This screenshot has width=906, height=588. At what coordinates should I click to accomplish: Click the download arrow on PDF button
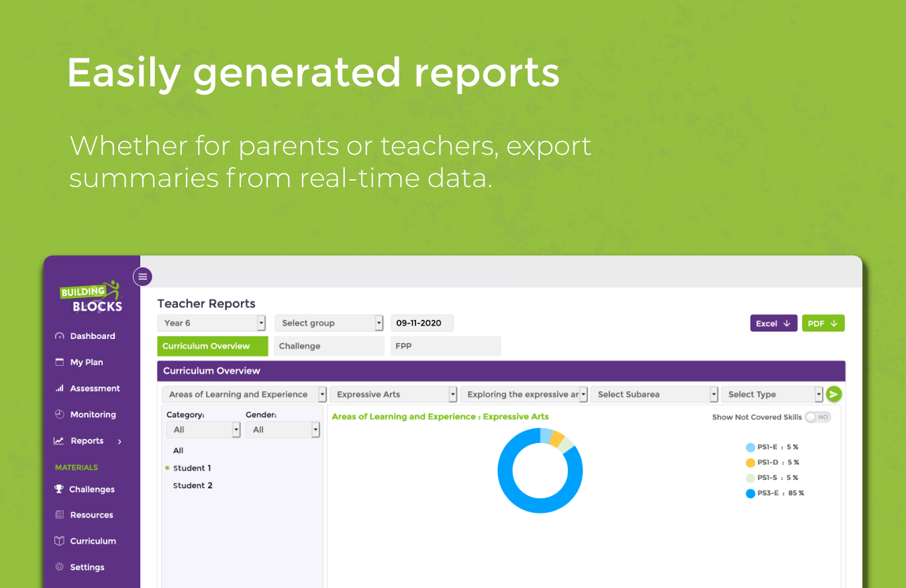pos(834,323)
